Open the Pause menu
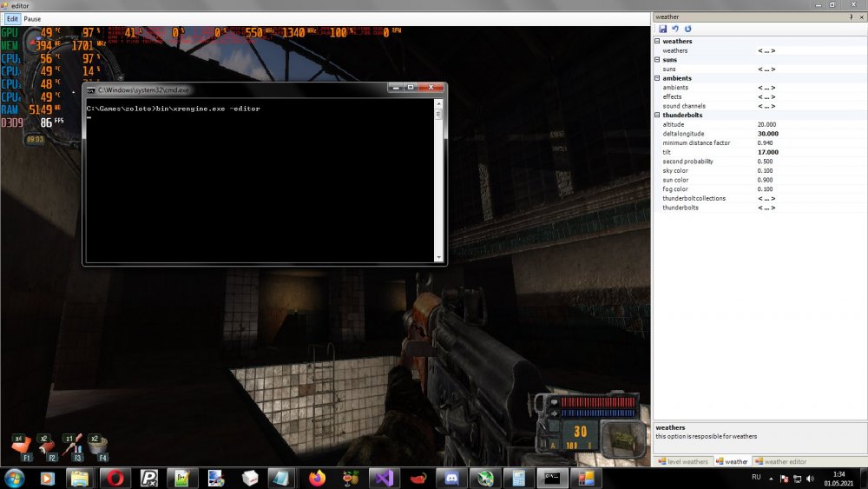The height and width of the screenshot is (489, 868). [32, 19]
